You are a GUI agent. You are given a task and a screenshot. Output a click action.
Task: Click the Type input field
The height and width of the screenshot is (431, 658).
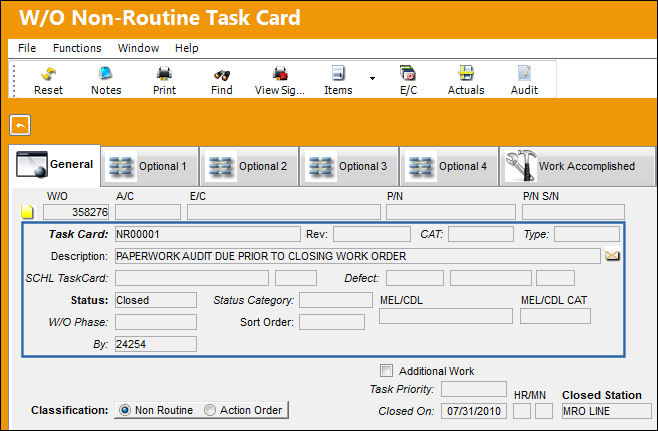(587, 234)
